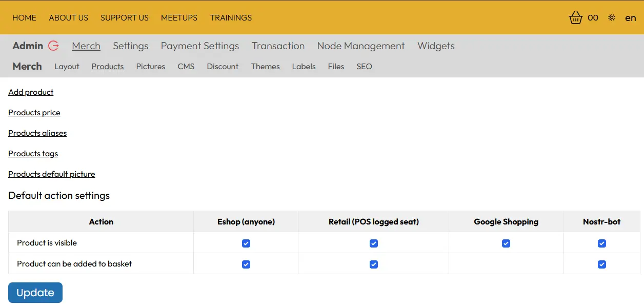The width and height of the screenshot is (644, 308).
Task: Switch to Payment Settings tab
Action: [x=199, y=46]
